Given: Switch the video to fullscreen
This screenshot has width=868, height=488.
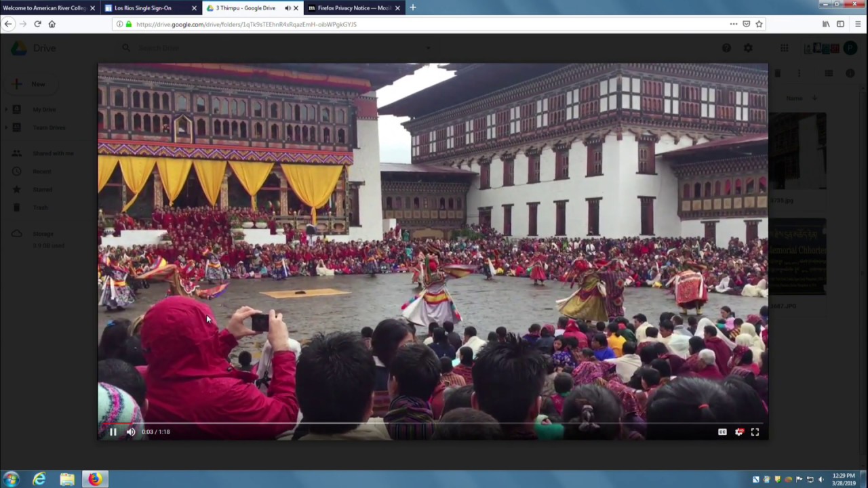Looking at the screenshot, I should (x=755, y=432).
